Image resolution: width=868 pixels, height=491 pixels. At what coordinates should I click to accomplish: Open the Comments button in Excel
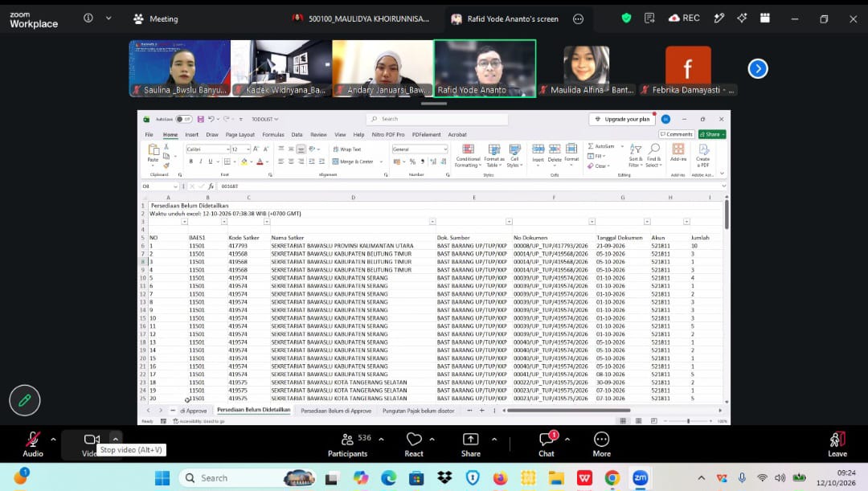677,134
